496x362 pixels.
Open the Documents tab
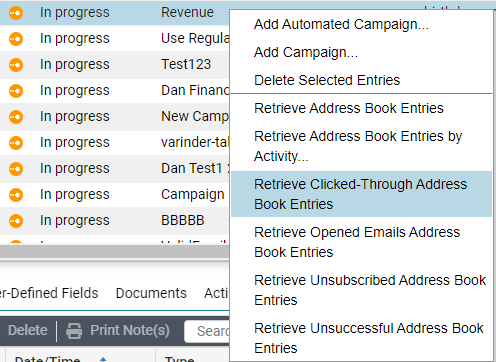pos(151,293)
